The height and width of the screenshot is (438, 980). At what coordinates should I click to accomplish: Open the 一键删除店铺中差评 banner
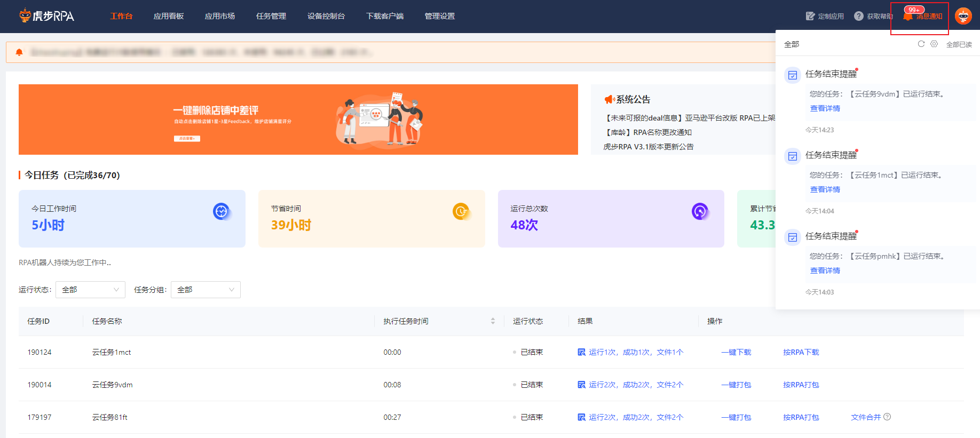click(298, 120)
